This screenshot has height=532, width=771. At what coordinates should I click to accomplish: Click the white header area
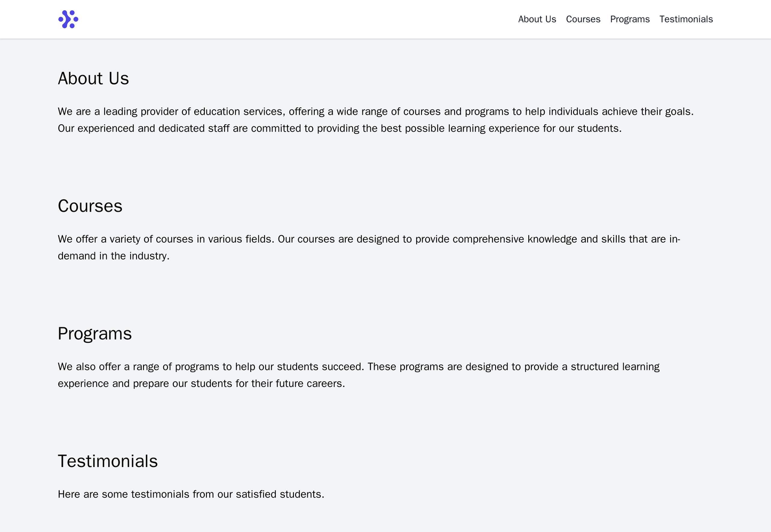point(320,19)
